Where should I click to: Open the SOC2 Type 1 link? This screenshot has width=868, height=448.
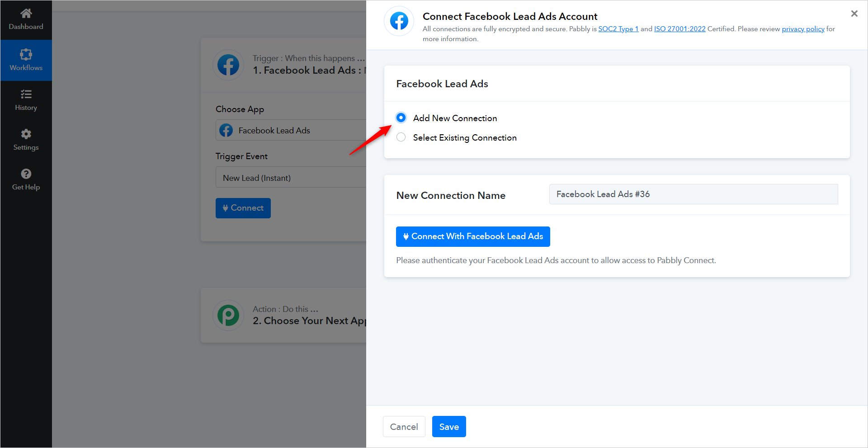(x=618, y=29)
